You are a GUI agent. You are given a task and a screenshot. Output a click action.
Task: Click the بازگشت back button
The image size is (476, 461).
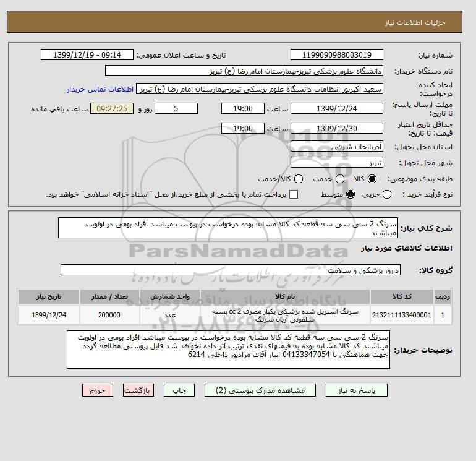[138, 390]
